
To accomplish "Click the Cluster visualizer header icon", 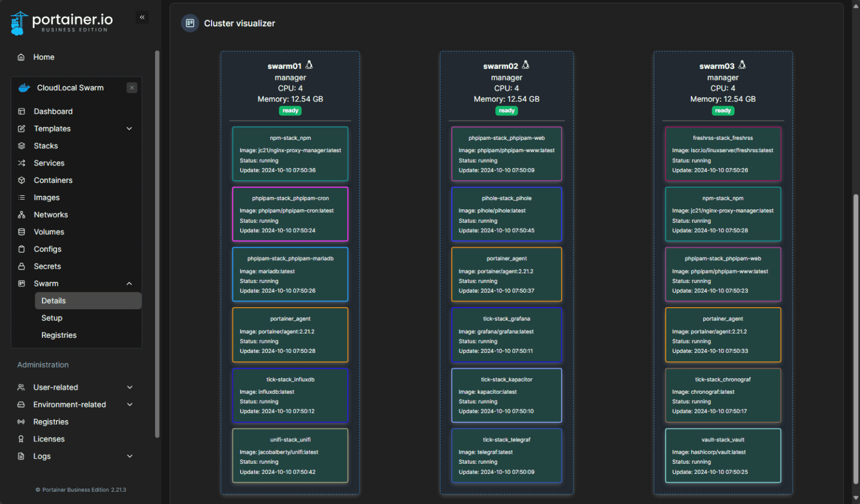I will click(190, 23).
